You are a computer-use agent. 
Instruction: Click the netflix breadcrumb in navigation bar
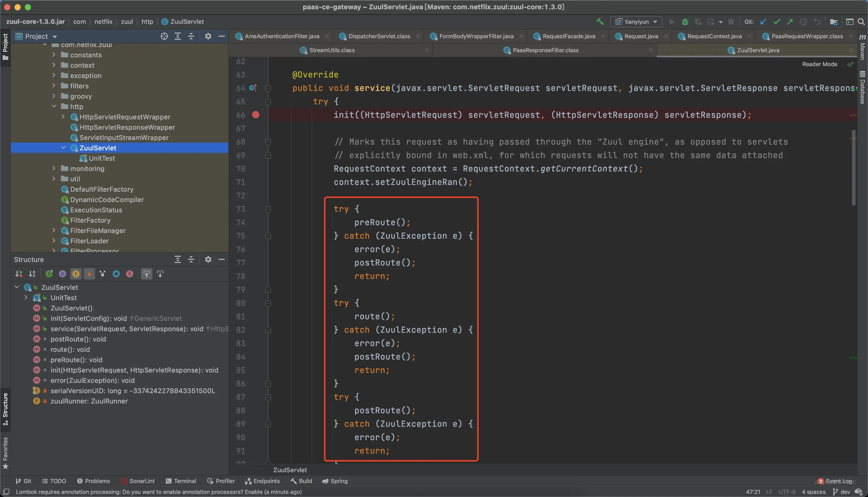pos(103,21)
